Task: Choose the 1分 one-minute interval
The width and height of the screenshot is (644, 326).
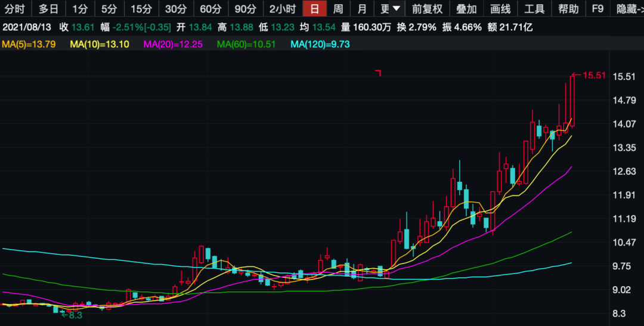Action: (x=80, y=8)
